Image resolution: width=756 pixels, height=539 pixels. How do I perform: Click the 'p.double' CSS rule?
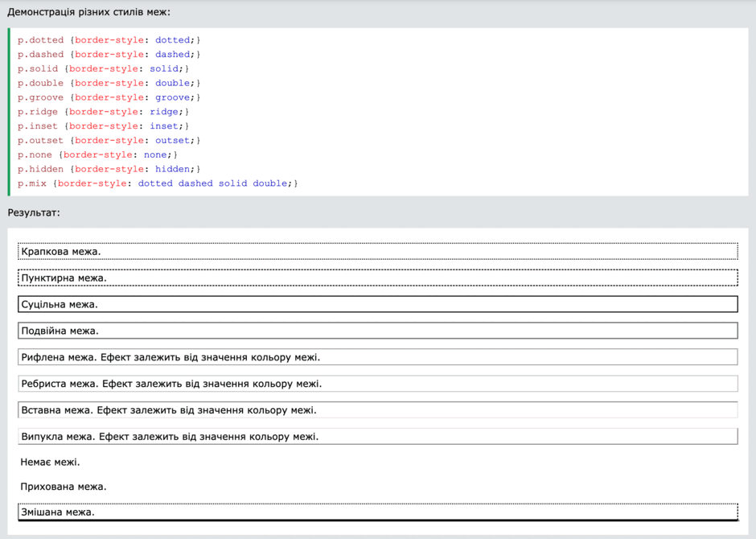click(x=109, y=83)
